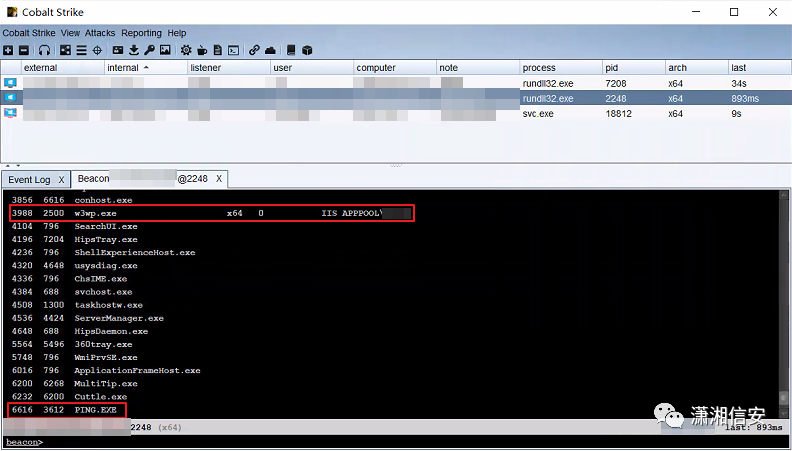This screenshot has height=451, width=792.
Task: Sort sessions by process column
Action: click(561, 68)
